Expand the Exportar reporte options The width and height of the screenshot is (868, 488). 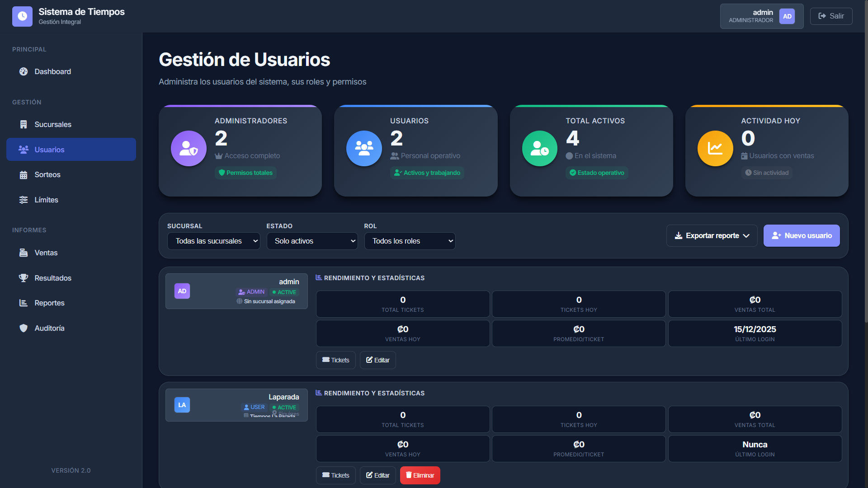point(711,235)
